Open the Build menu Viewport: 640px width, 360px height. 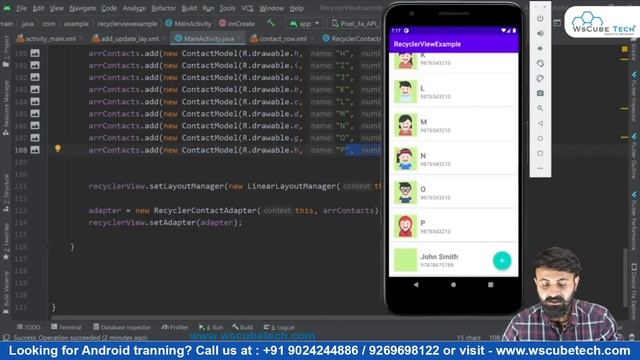[189, 8]
